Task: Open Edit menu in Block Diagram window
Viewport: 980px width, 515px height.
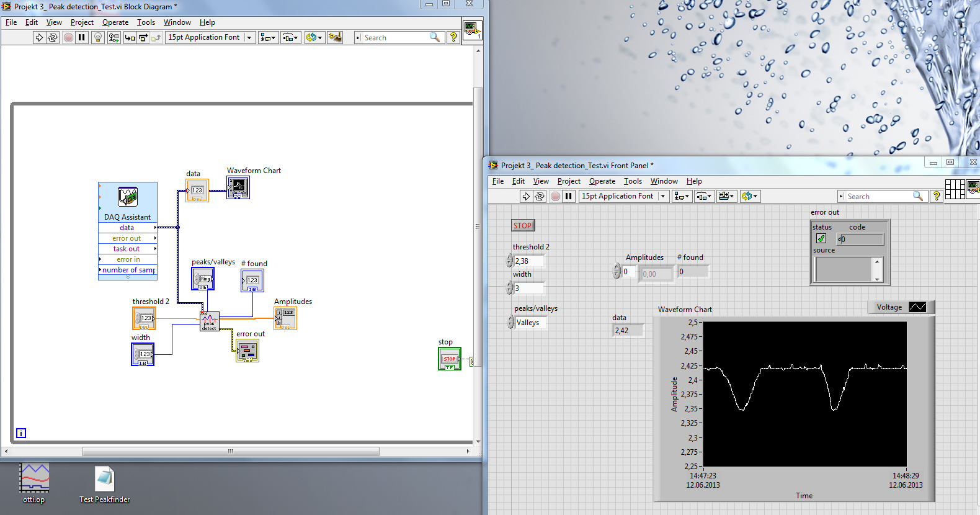Action: [32, 22]
